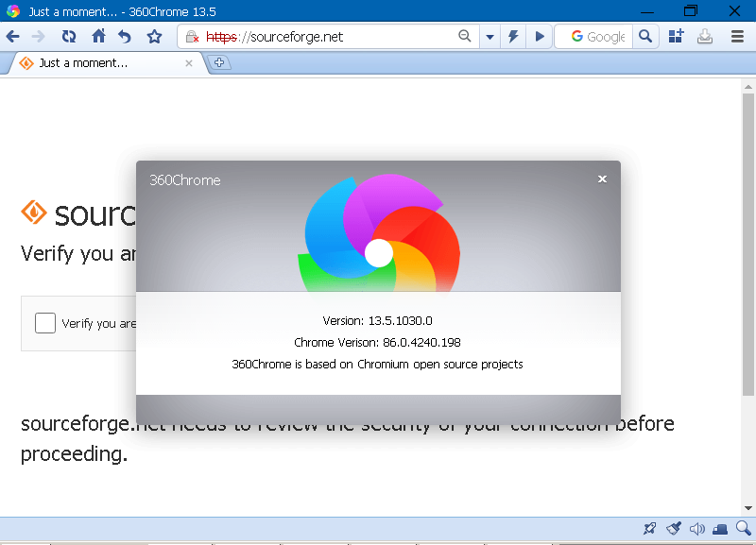Close the 'Just a moment...' tab
756x545 pixels.
tap(189, 63)
